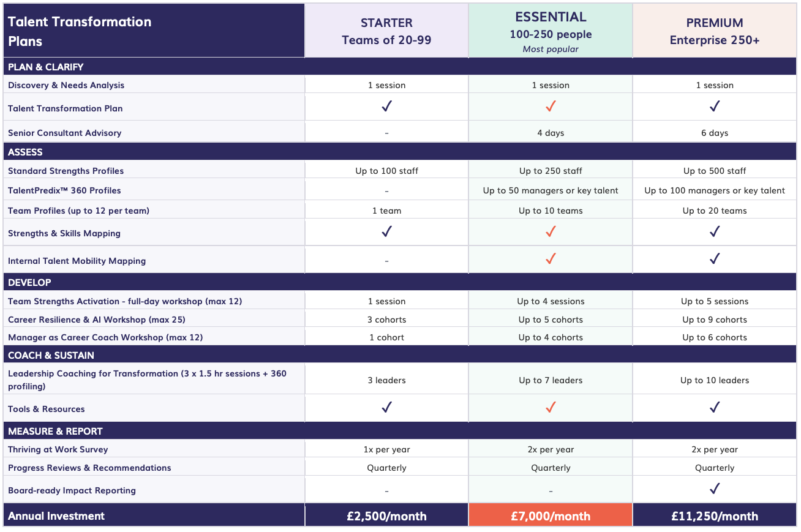
Task: Click the MEASURE & REPORT section header
Action: [55, 431]
